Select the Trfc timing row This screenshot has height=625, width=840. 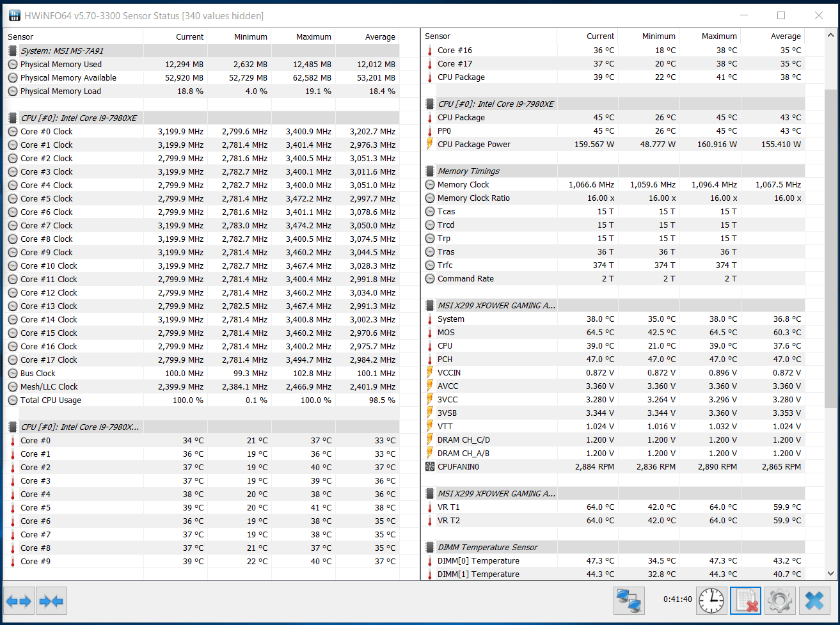(613, 265)
